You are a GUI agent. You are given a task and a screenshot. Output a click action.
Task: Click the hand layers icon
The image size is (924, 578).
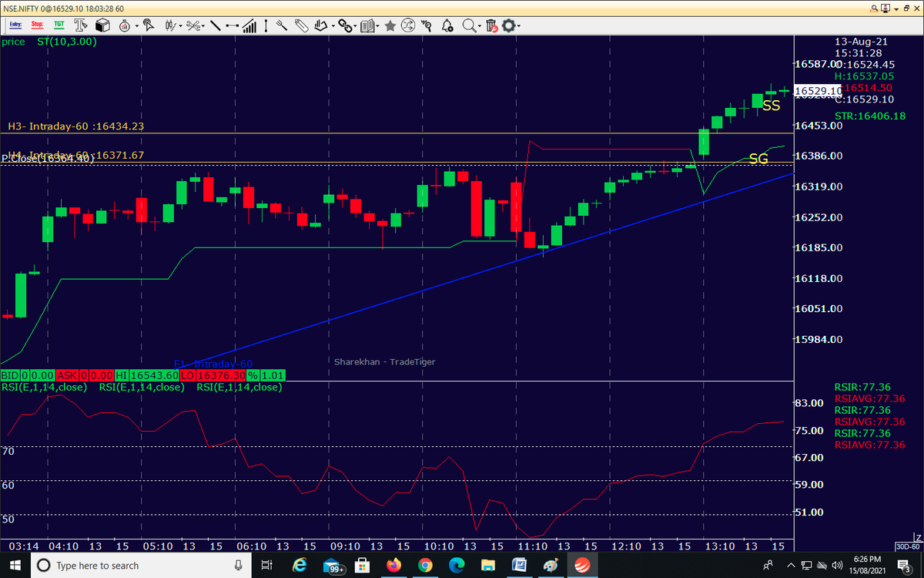322,25
